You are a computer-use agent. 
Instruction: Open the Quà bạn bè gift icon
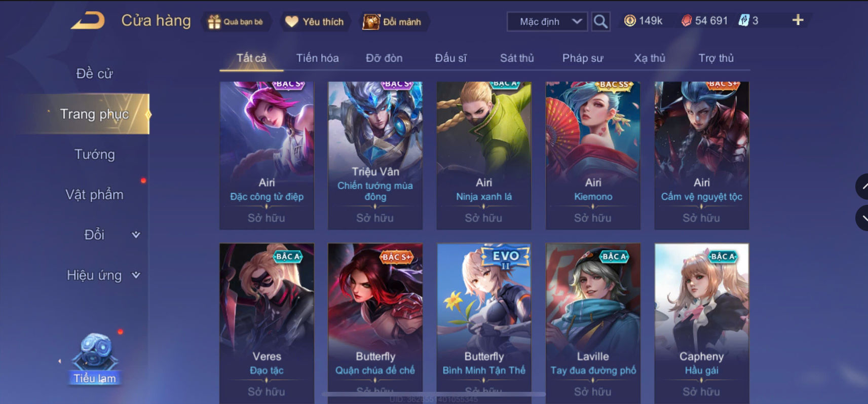coord(215,22)
